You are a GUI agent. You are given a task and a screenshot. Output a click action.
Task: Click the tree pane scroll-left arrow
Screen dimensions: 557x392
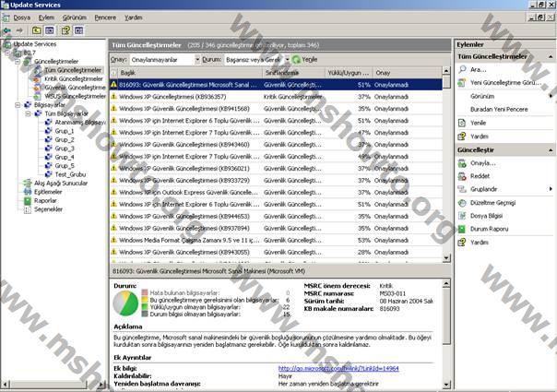tap(5, 385)
